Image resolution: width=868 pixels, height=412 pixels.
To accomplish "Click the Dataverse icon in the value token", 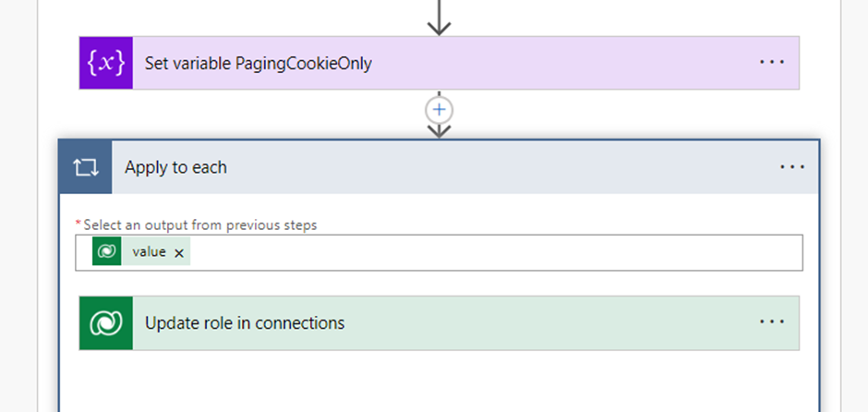I will (x=106, y=251).
